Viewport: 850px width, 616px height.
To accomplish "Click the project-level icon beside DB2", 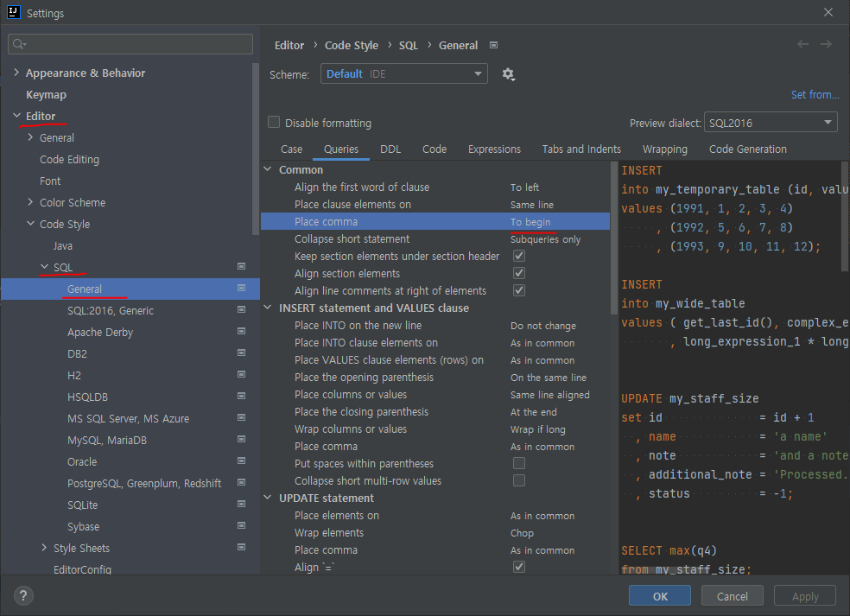I will (241, 353).
